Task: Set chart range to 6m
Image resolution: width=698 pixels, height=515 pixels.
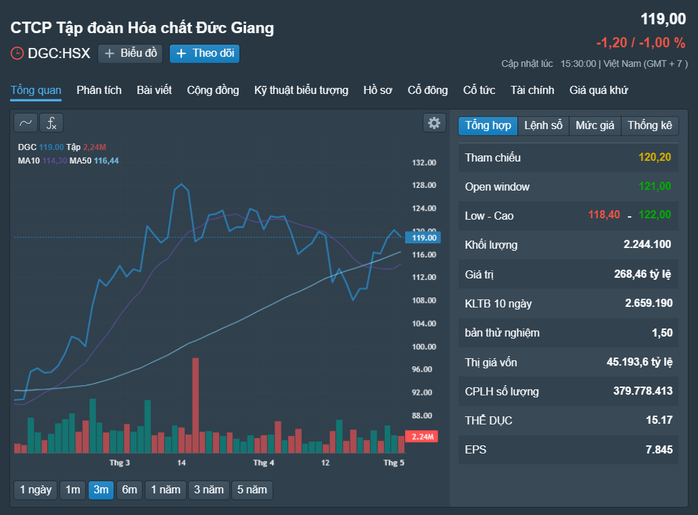Action: pos(130,490)
